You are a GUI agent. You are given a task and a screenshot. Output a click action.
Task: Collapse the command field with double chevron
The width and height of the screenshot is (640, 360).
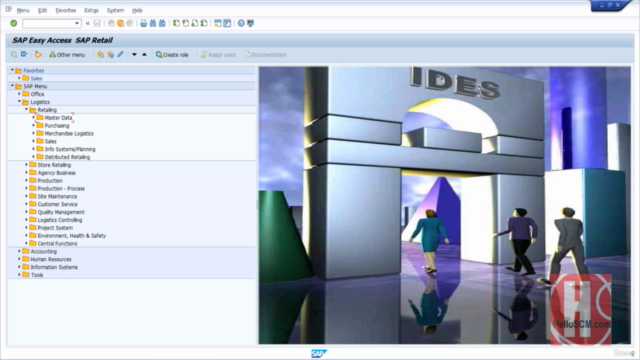pos(87,23)
